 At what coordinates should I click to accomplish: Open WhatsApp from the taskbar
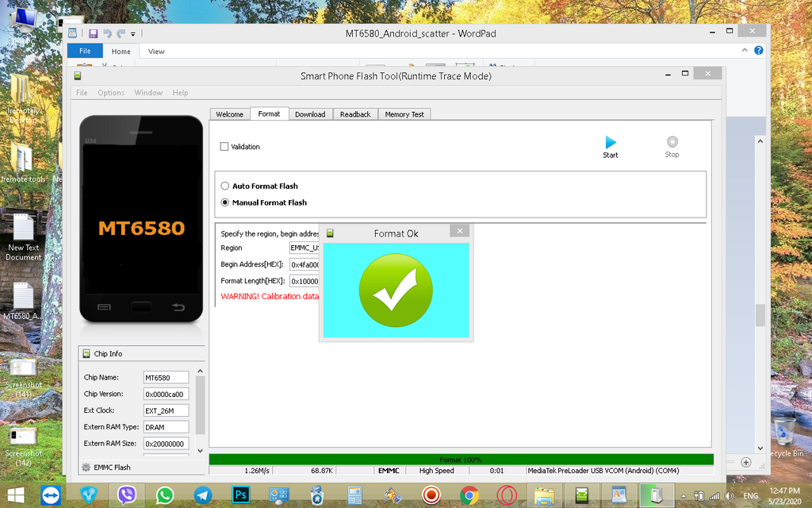(165, 495)
